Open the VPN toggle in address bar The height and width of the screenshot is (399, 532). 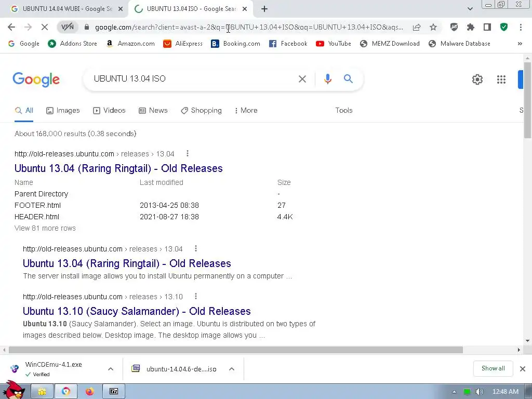[x=68, y=27]
